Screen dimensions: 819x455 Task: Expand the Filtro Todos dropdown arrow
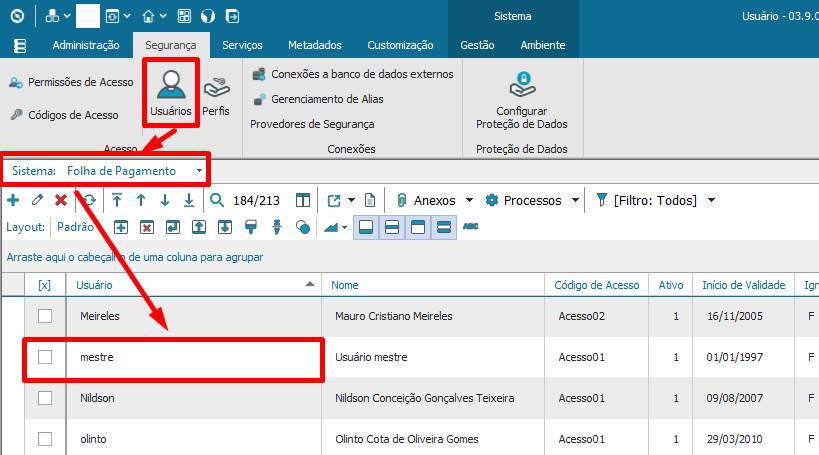click(711, 200)
